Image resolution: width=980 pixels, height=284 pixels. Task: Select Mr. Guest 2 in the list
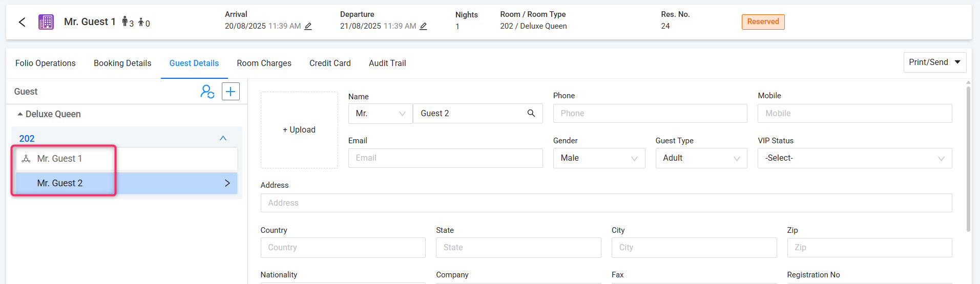pyautogui.click(x=127, y=183)
